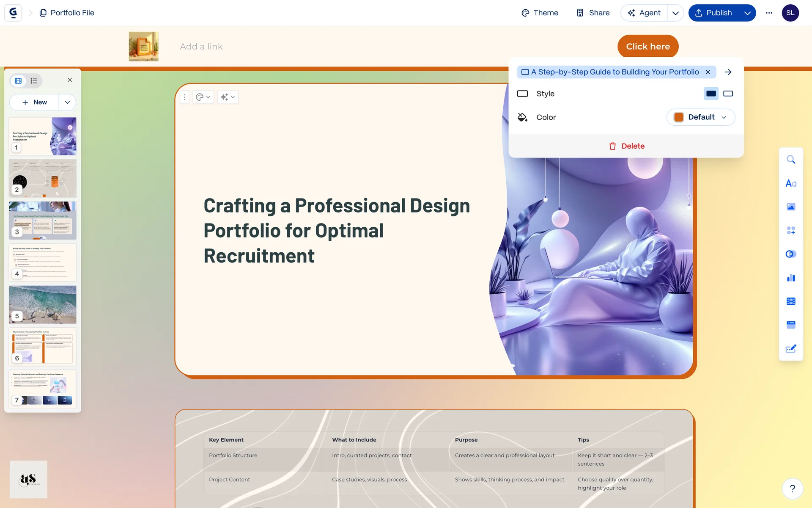Select the outlined button style
Viewport: 812px width, 508px height.
(728, 94)
